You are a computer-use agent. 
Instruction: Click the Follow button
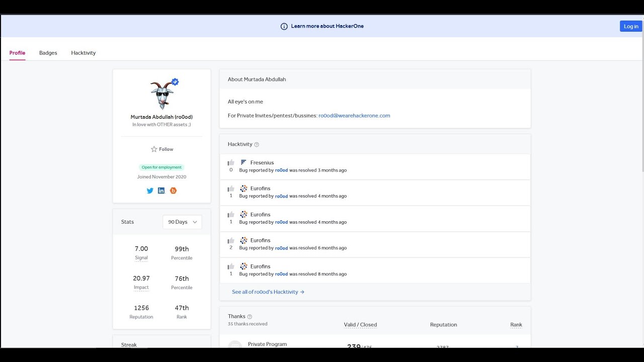162,149
